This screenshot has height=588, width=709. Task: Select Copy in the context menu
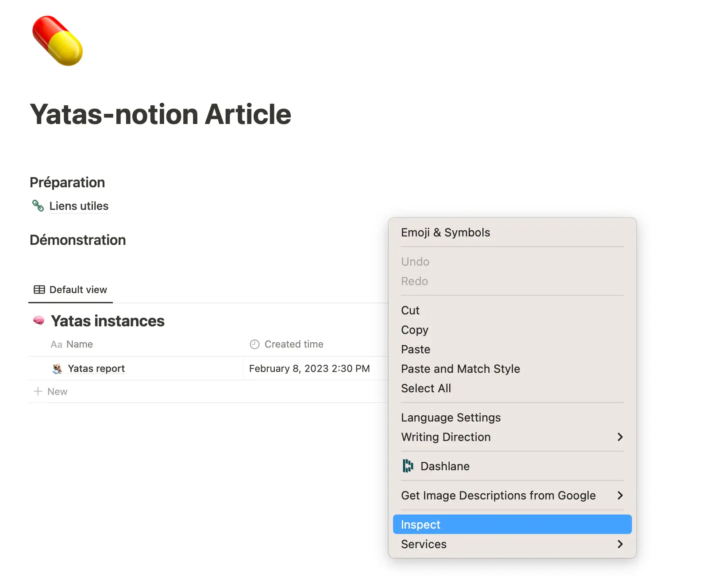512,330
